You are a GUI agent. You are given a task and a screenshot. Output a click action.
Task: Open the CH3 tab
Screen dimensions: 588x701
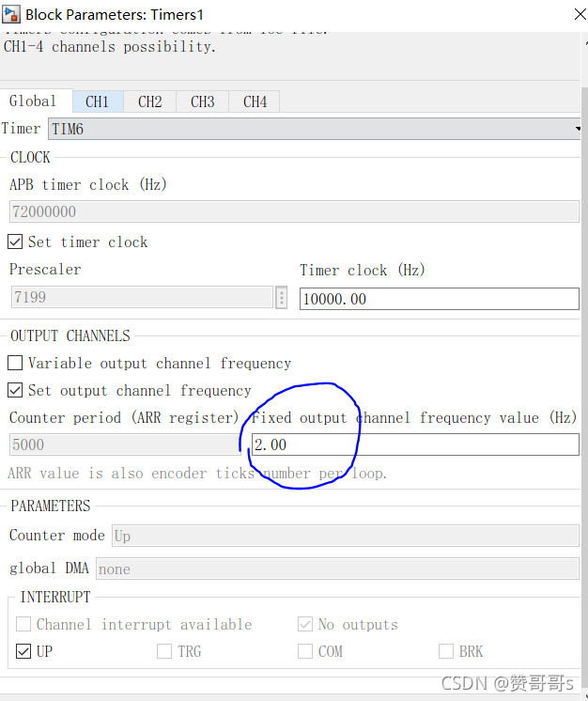point(203,101)
